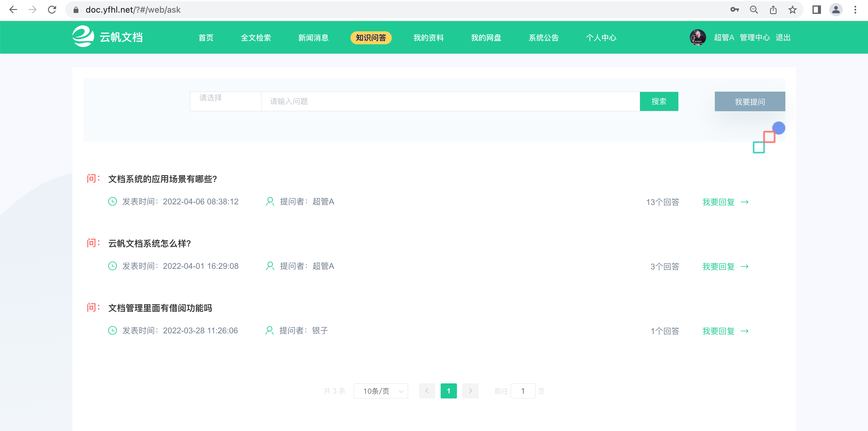Click the share page icon
Screen dimensions: 868x431
point(773,10)
